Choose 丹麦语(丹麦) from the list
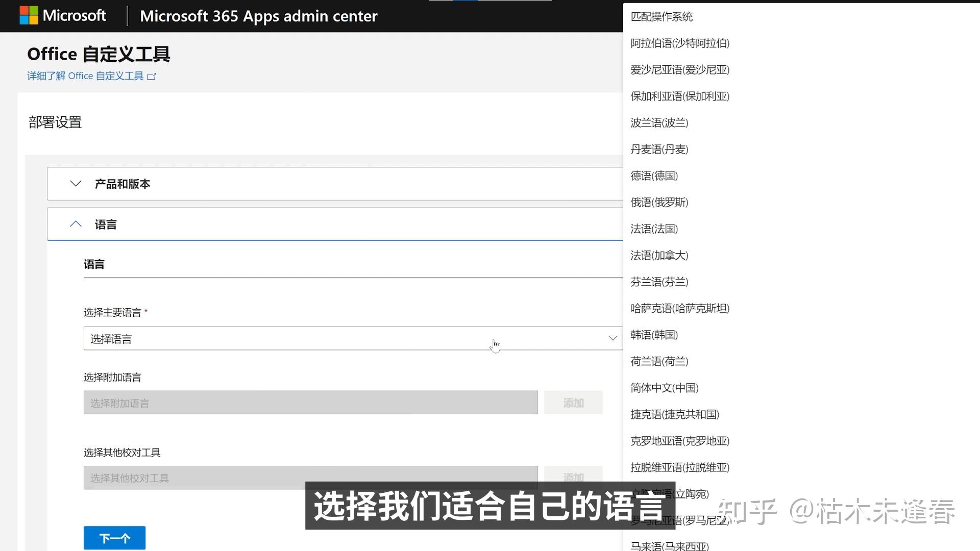 point(659,149)
